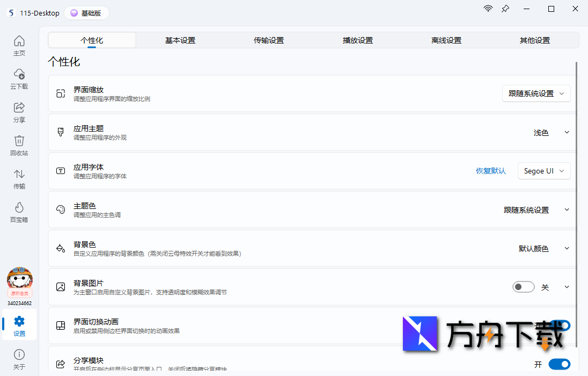
Task: Click the 恢复默认 link for fonts
Action: 490,171
